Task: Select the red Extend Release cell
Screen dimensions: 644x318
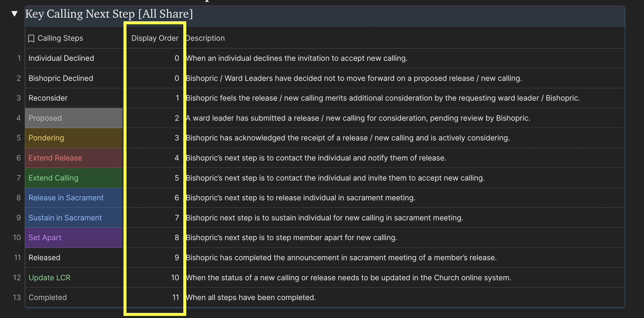Action: tap(74, 158)
